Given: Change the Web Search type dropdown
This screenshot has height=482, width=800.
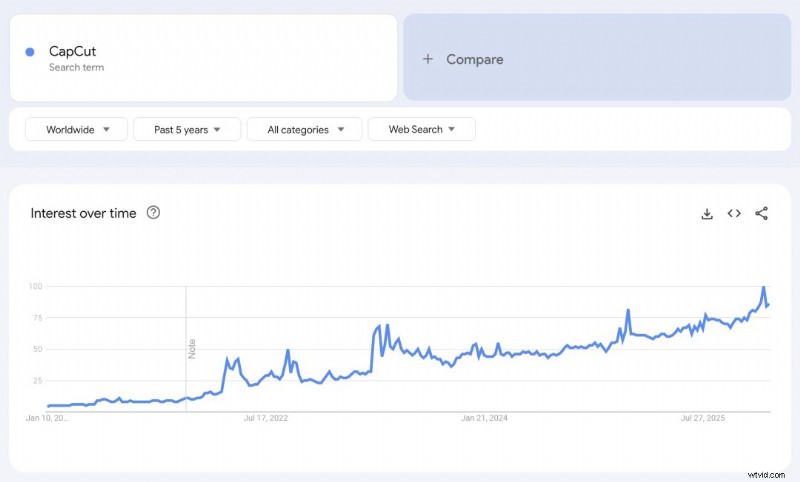Looking at the screenshot, I should pos(421,130).
